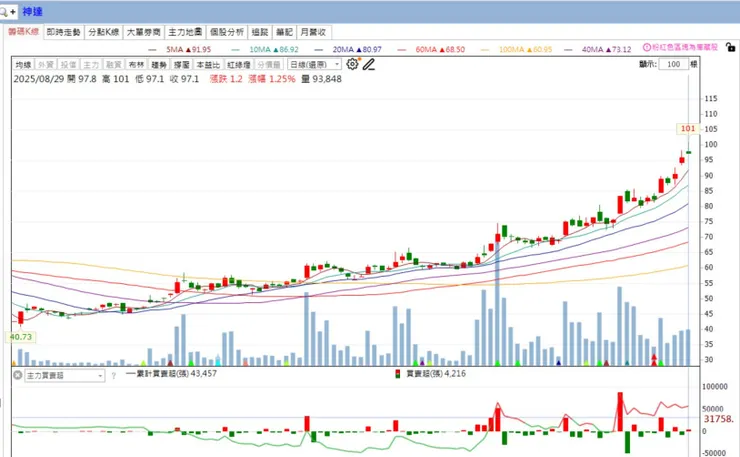Image resolution: width=740 pixels, height=457 pixels.
Task: Click the 5MA legend line swatch
Action: pos(152,50)
